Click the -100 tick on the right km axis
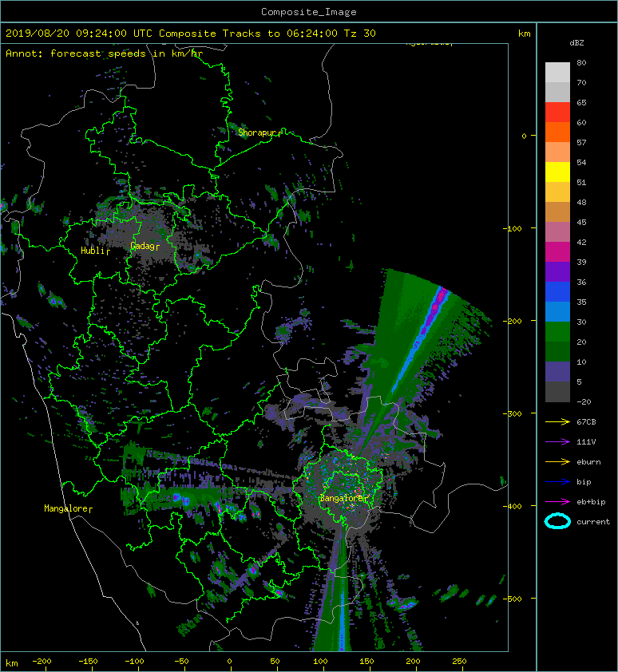618x672 pixels. tap(512, 228)
